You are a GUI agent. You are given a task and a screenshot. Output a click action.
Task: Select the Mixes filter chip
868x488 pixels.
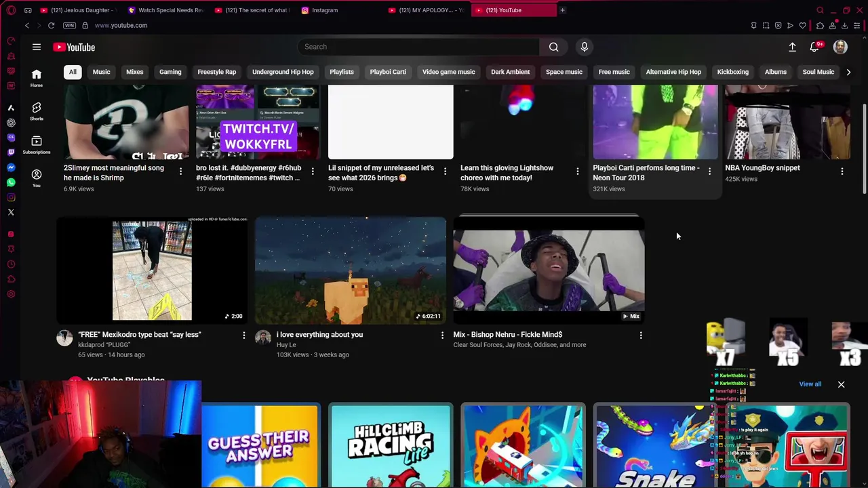[134, 72]
